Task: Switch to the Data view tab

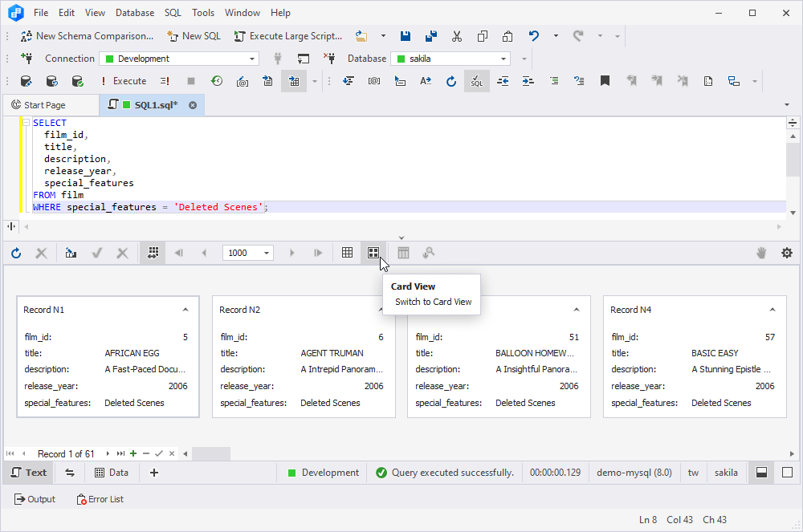Action: [112, 473]
